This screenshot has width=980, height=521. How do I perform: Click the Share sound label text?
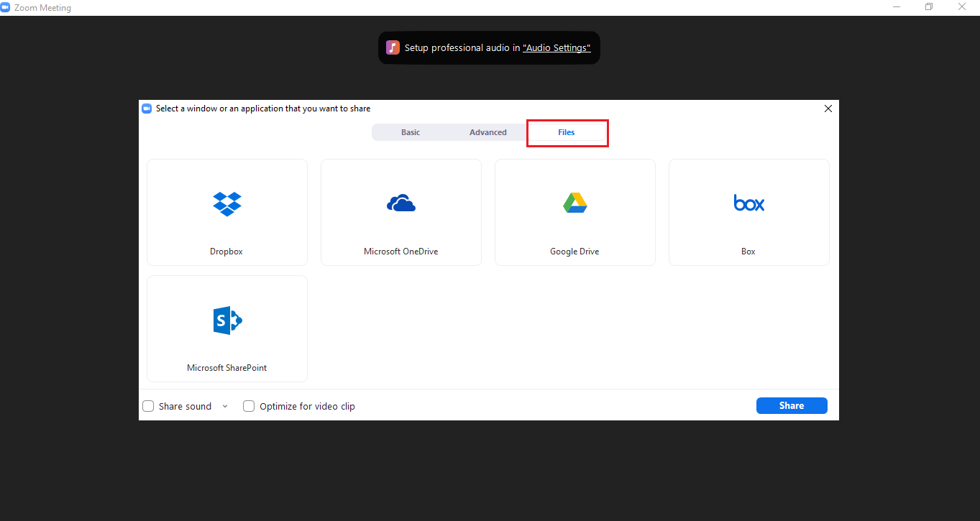(x=185, y=406)
